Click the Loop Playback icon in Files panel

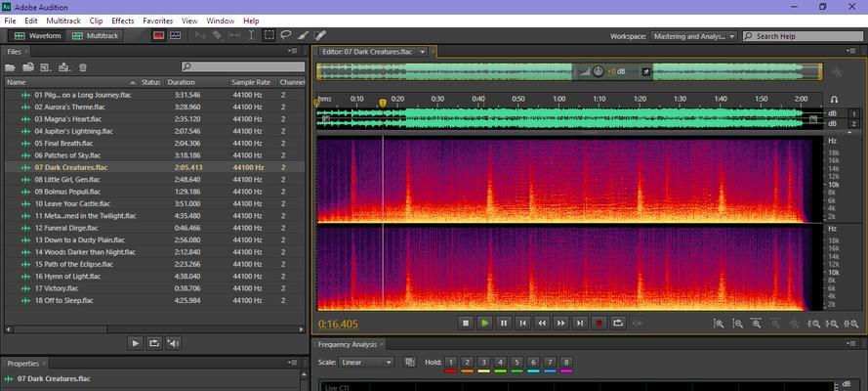(154, 343)
